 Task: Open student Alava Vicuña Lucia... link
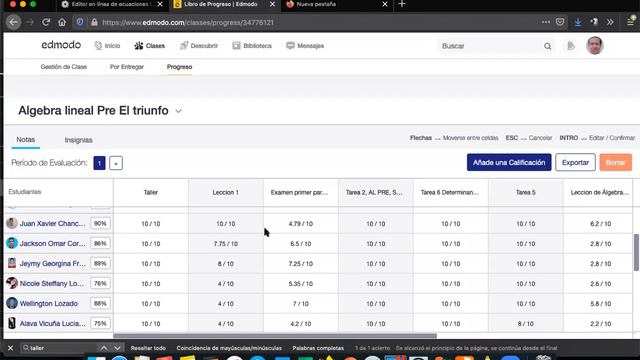click(x=53, y=324)
